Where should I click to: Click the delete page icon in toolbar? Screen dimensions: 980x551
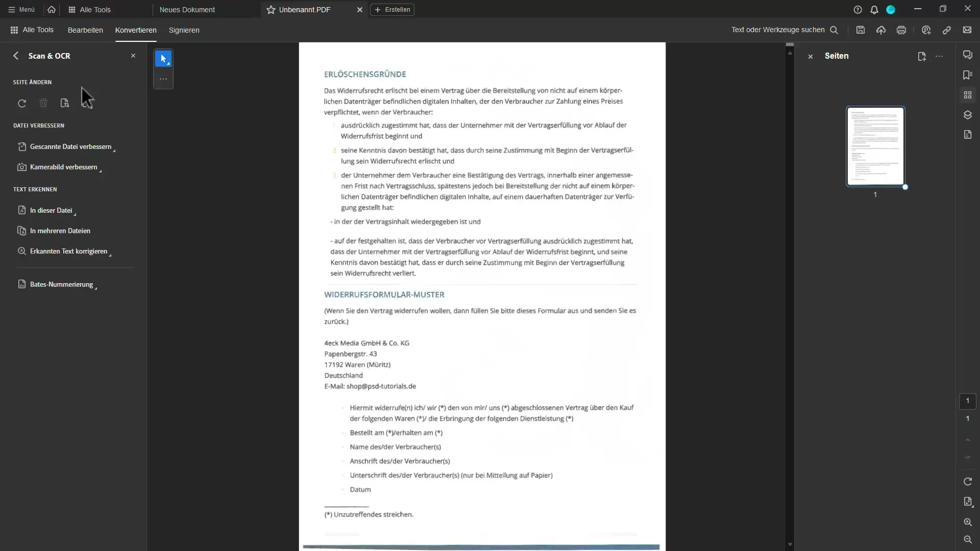point(43,102)
